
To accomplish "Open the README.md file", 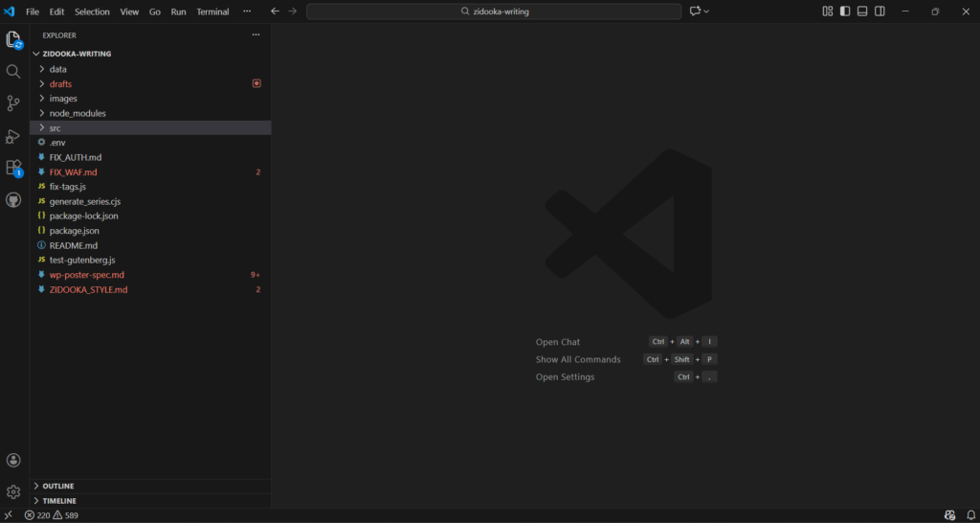I will (73, 245).
